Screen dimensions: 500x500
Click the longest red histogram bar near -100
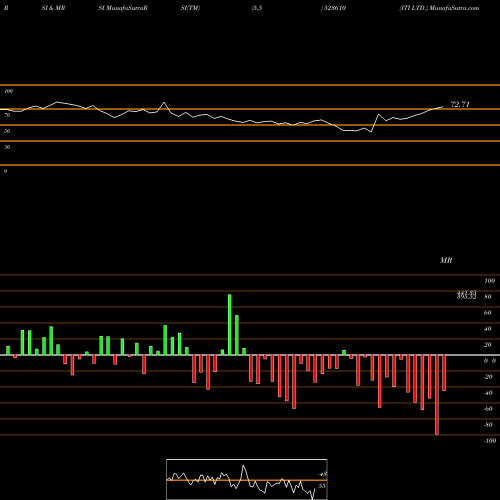(437, 395)
